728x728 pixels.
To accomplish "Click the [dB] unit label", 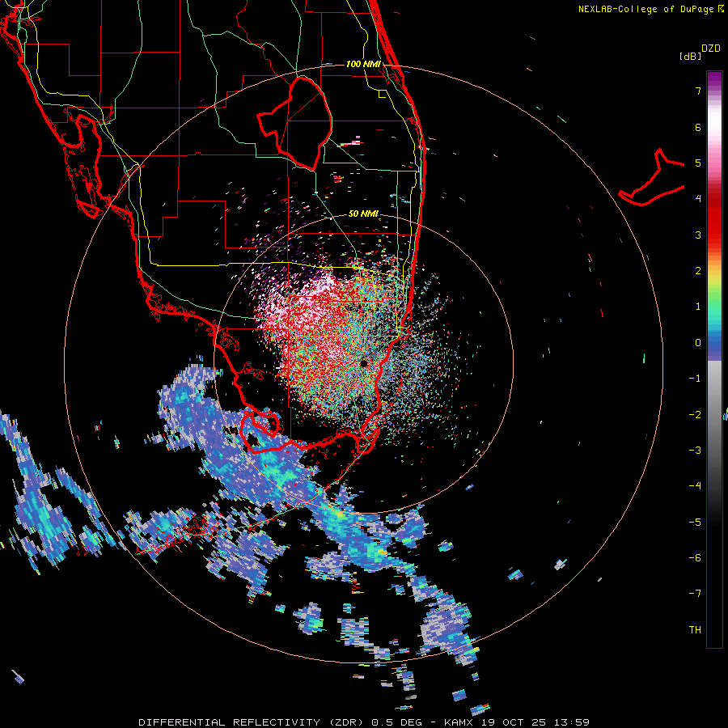I will click(690, 56).
